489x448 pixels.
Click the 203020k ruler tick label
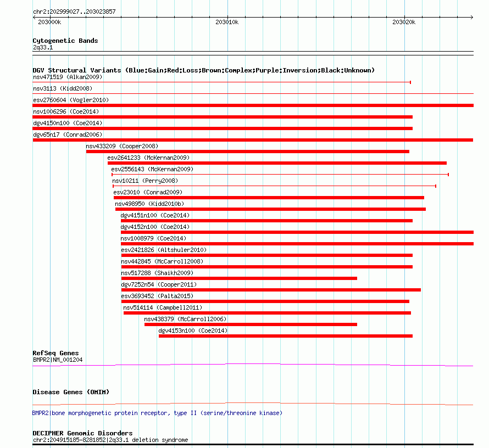(404, 22)
